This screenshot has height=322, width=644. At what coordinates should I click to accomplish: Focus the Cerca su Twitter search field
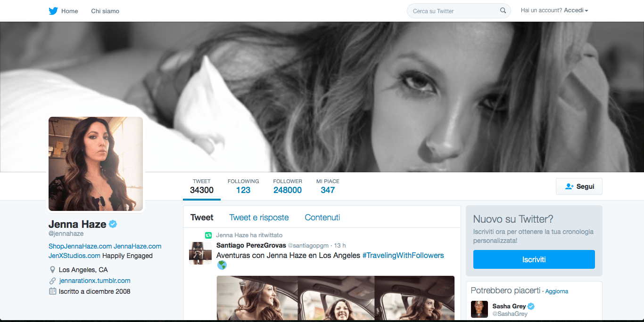[453, 11]
